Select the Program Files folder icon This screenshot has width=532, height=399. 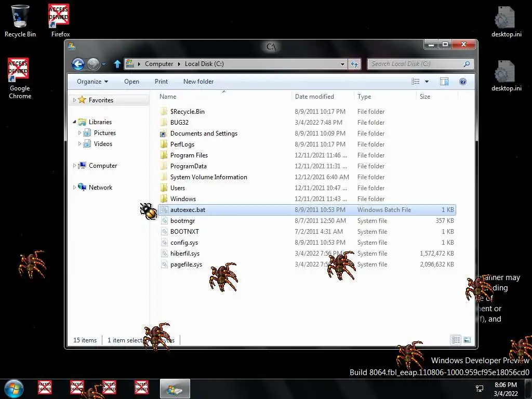point(164,155)
